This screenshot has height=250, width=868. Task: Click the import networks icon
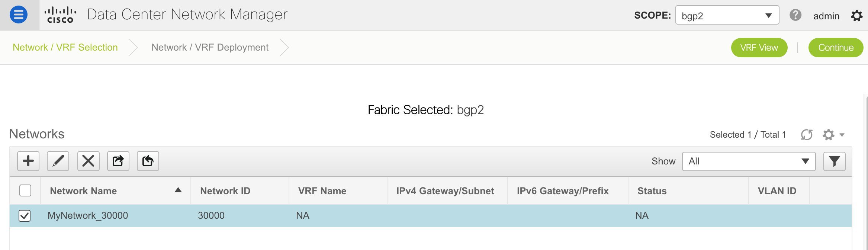148,161
